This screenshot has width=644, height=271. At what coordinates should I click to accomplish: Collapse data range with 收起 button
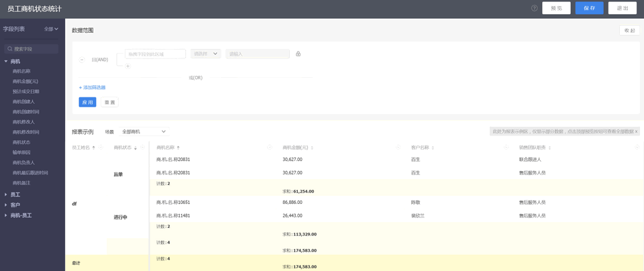tap(629, 30)
